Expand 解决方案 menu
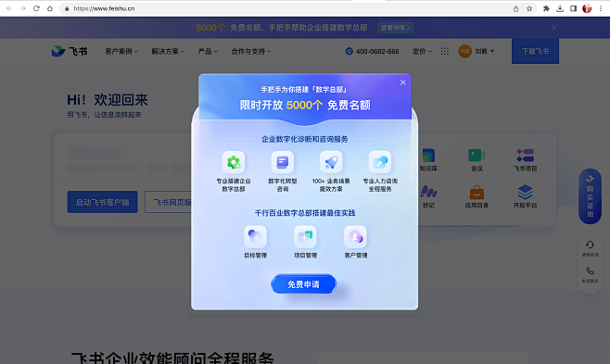The height and width of the screenshot is (364, 610). [x=168, y=51]
